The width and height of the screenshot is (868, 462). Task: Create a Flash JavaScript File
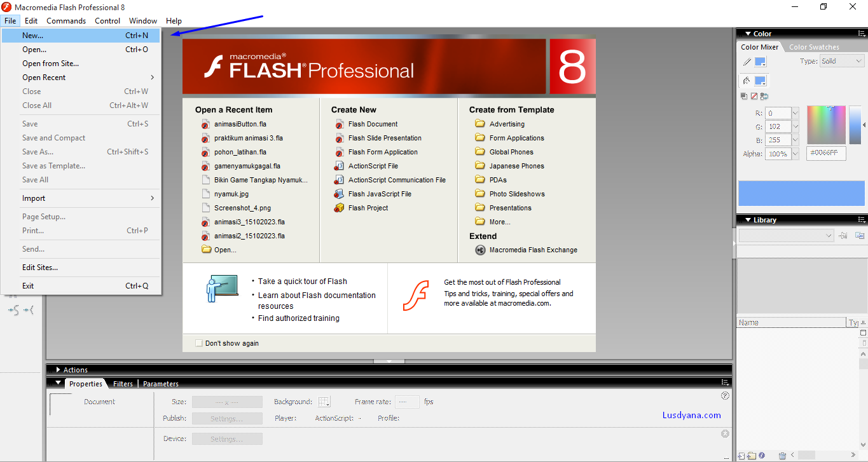373,194
